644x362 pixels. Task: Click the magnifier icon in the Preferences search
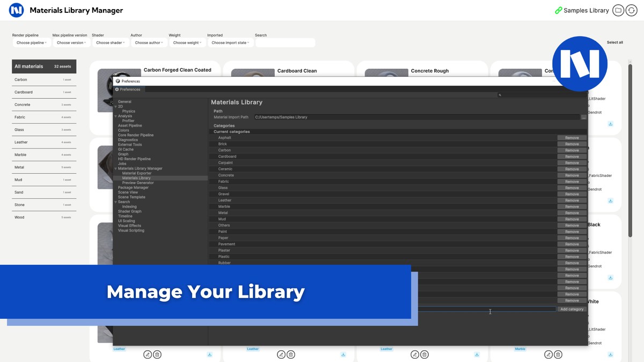point(500,95)
